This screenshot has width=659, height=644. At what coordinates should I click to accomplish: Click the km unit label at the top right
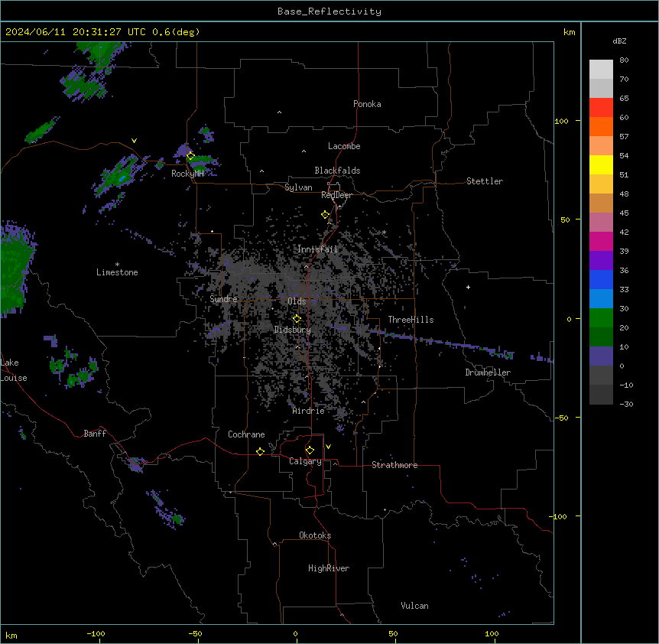569,32
